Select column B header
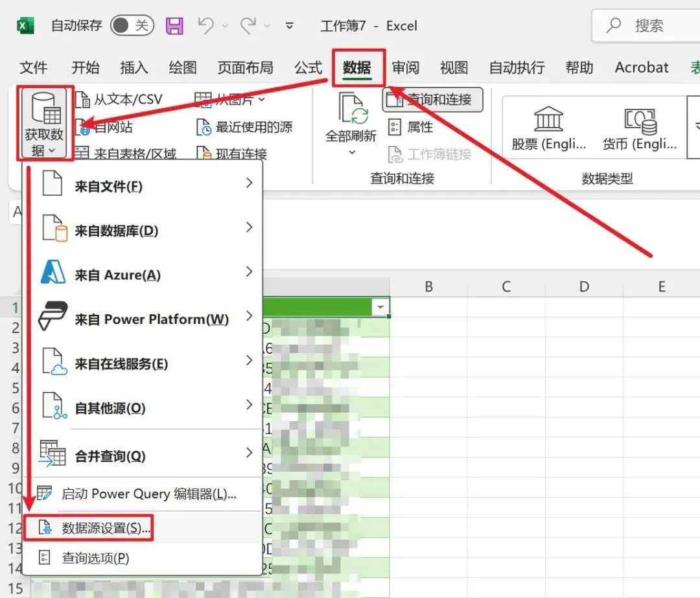 (428, 286)
